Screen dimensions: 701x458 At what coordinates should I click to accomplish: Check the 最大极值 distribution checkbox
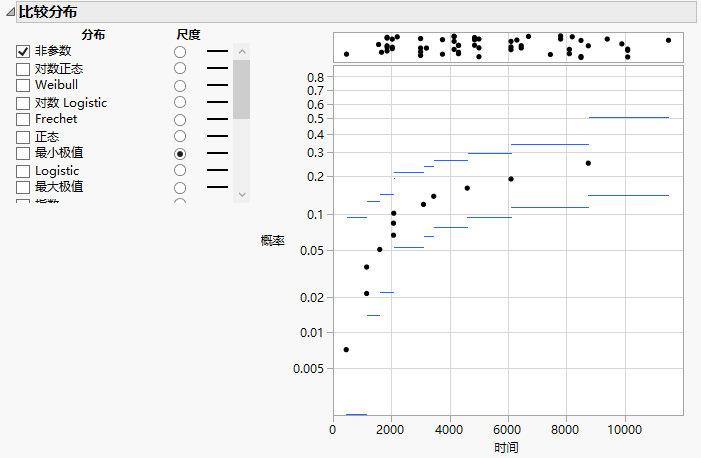(23, 187)
